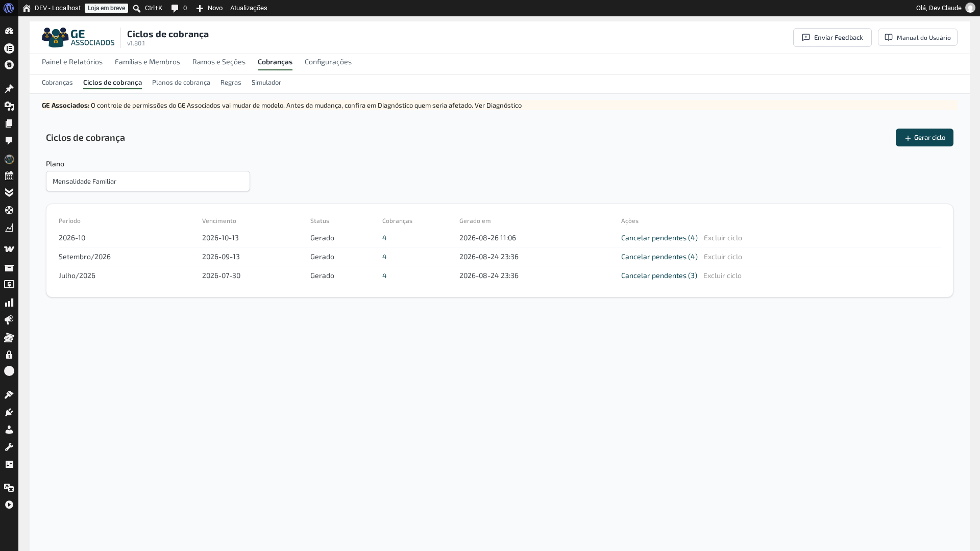Open Plugins plug icon in sidebar
The image size is (980, 551).
tap(9, 412)
